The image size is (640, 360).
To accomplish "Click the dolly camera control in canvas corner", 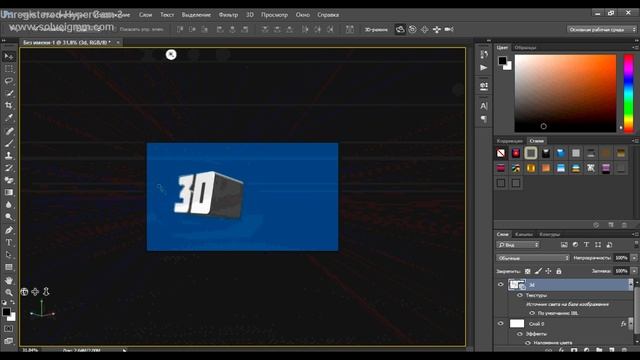I will [x=46, y=291].
